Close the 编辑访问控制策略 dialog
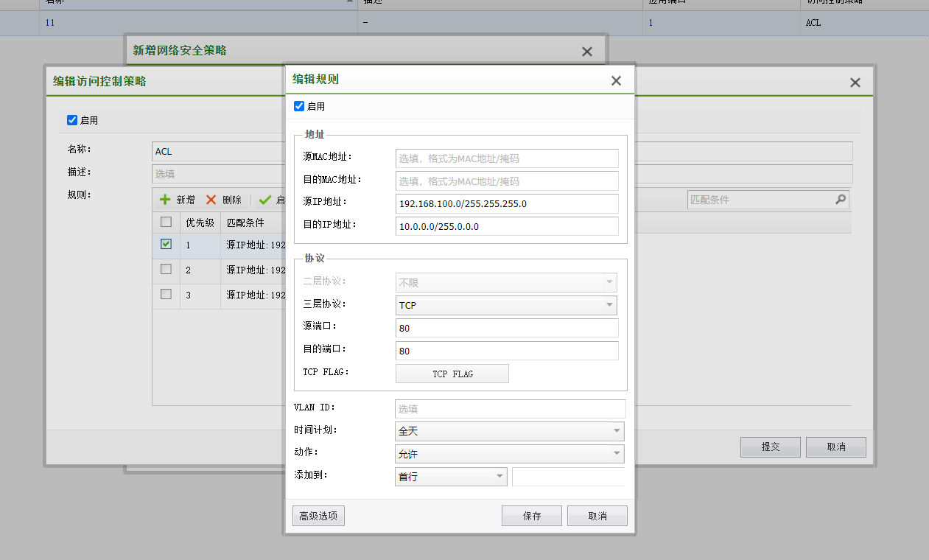The height and width of the screenshot is (560, 929). [x=855, y=83]
